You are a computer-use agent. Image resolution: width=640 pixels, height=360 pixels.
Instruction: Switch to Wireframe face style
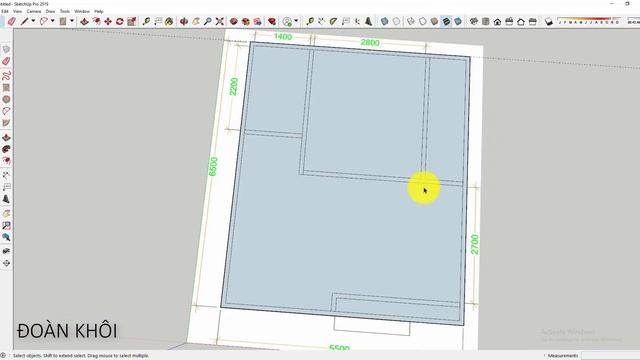pos(411,21)
